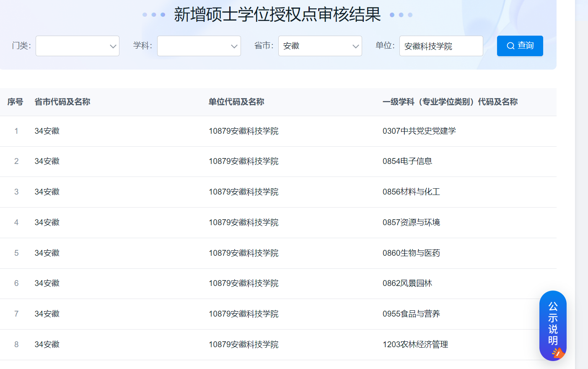588x369 pixels.
Task: Click 10879安徽科技学院 in row 8
Action: tap(243, 344)
